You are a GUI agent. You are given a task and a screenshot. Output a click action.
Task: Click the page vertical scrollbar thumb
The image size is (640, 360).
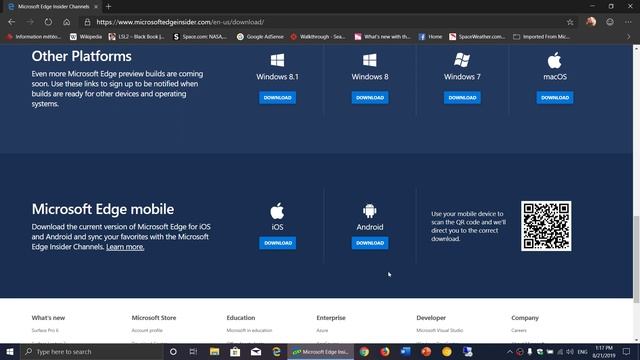[636, 259]
